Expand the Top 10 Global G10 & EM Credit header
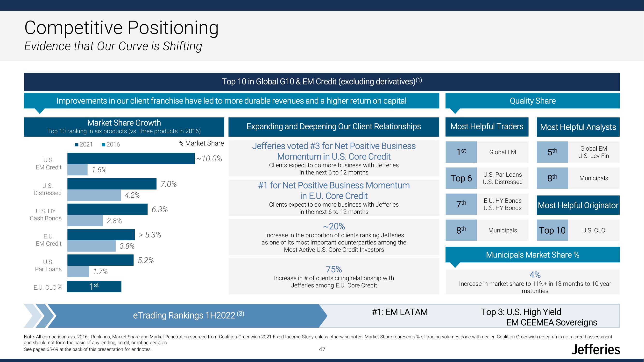The image size is (644, 362). point(322,81)
